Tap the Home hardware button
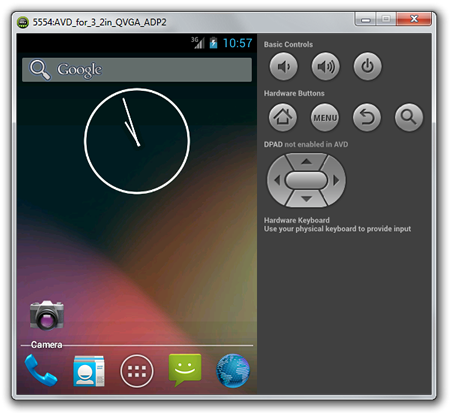Viewport: 450px width, 413px height. [x=283, y=117]
